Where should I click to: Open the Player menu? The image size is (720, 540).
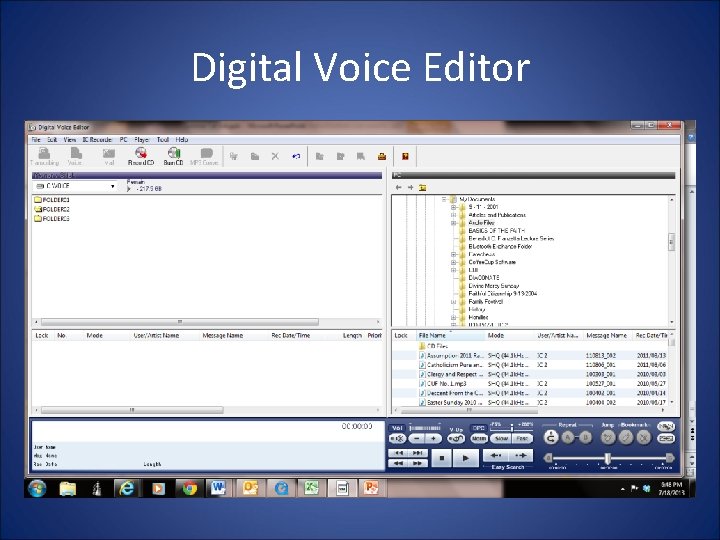tap(141, 140)
